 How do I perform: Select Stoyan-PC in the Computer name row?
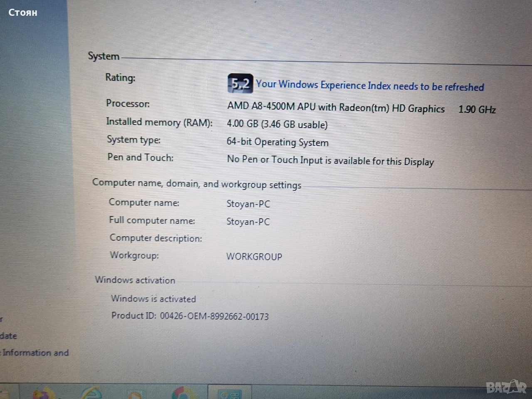(248, 204)
